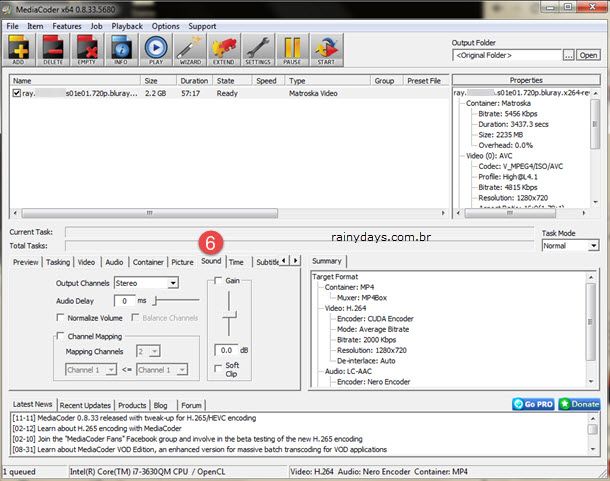Open the File menu
Screen dimensions: 610x481
12,26
